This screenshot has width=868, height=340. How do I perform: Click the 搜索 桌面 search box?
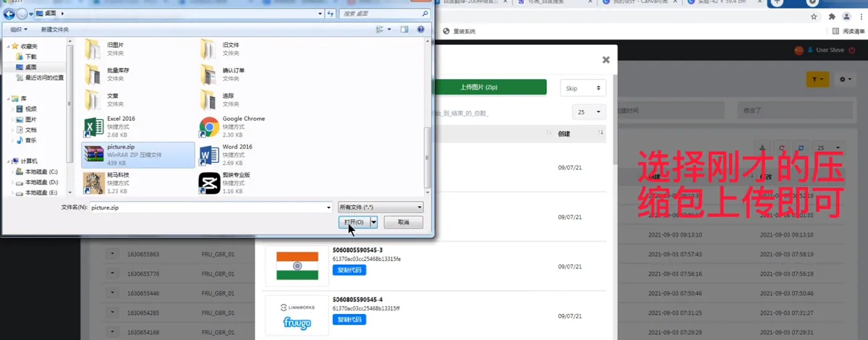point(384,14)
